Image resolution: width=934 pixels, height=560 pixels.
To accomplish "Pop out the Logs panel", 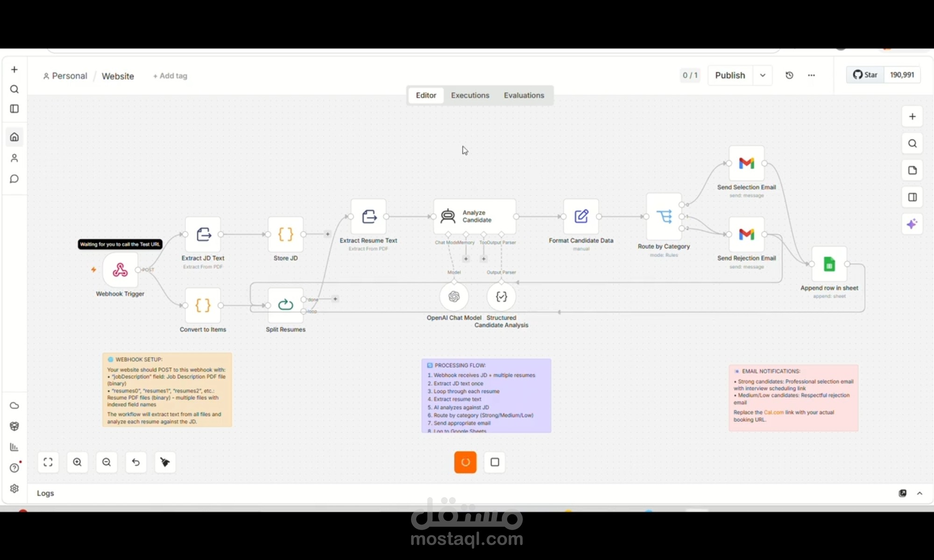I will (x=903, y=493).
